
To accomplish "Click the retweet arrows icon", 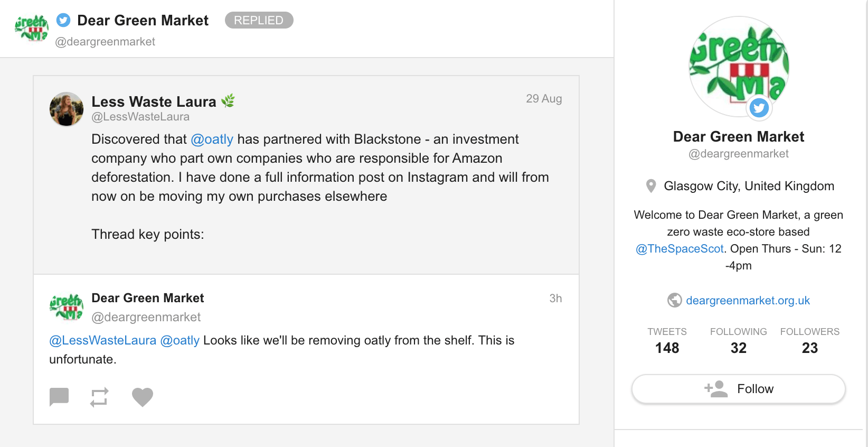I will click(x=99, y=397).
